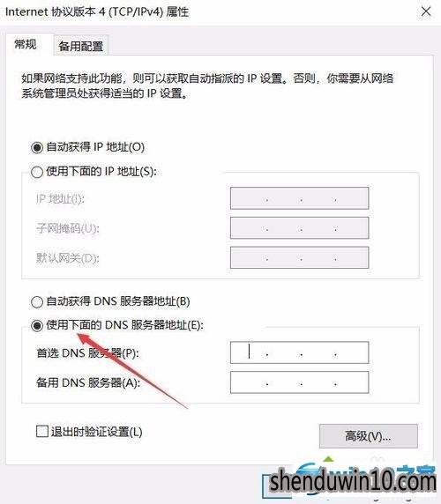Click the 退出时验证设置 label text

click(x=96, y=432)
